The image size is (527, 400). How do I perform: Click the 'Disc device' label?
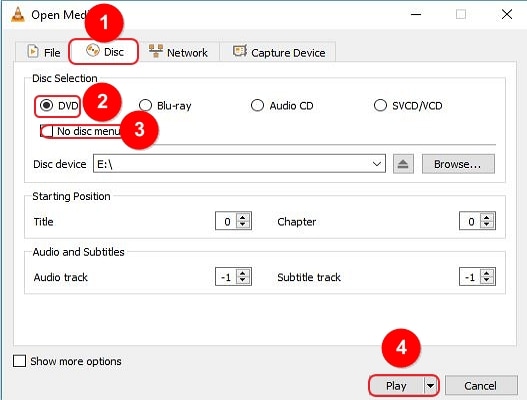[x=60, y=164]
